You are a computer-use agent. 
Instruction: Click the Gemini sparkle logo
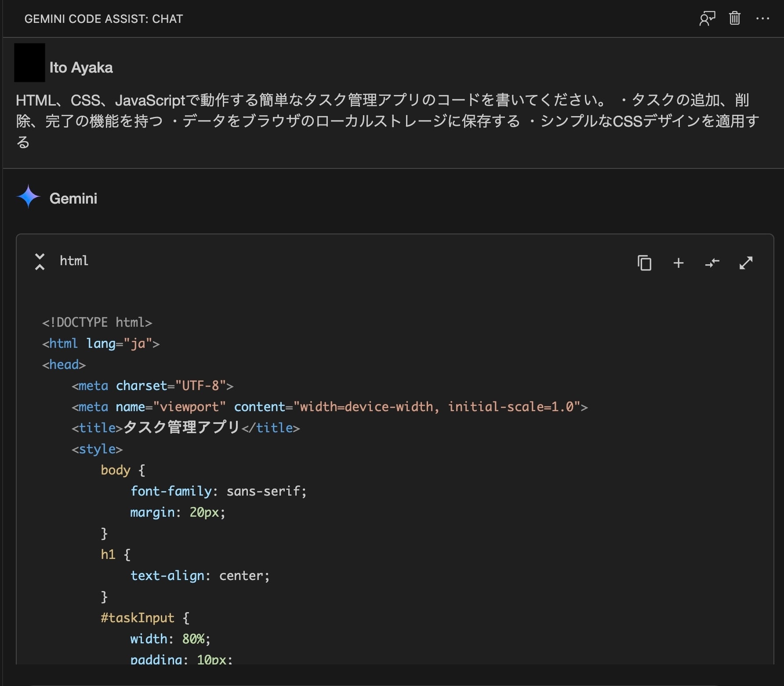(x=29, y=197)
